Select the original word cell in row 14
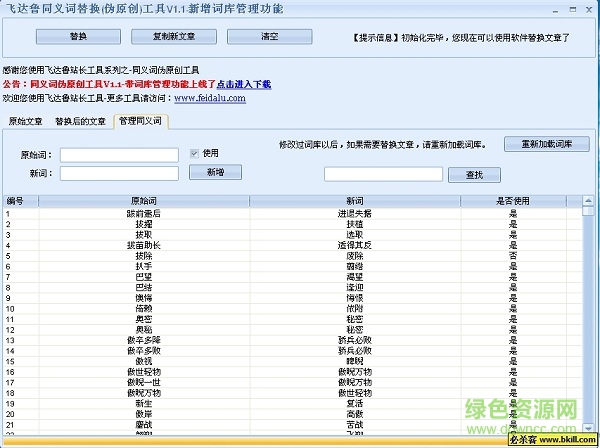 point(144,350)
